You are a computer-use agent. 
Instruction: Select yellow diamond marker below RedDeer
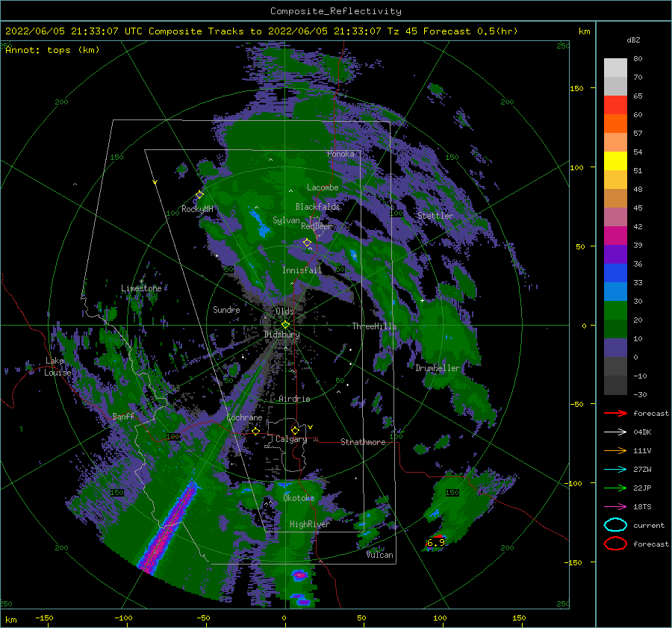coord(307,243)
